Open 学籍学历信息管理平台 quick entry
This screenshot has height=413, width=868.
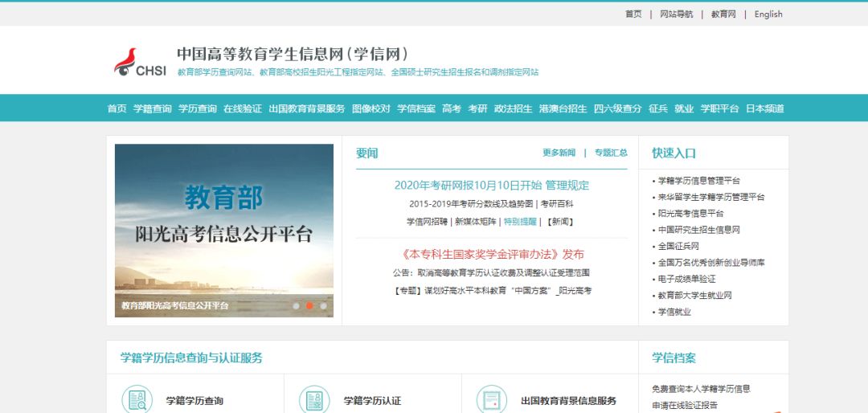pyautogui.click(x=699, y=181)
